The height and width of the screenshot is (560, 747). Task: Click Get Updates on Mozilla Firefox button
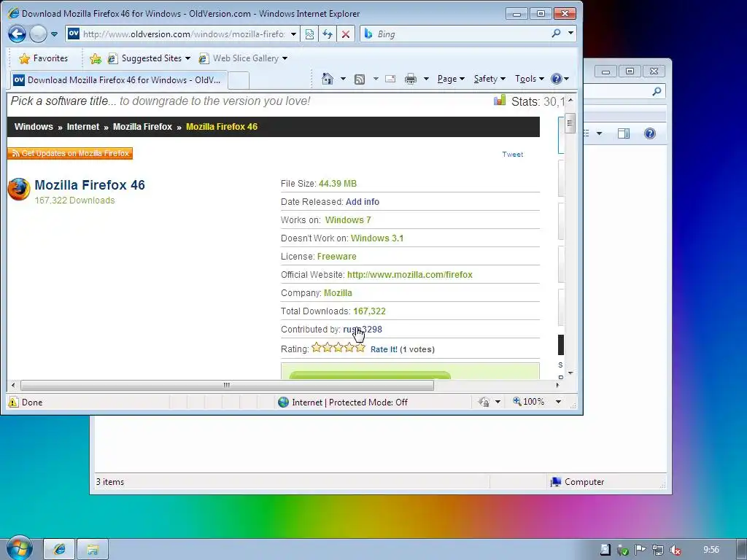click(70, 153)
